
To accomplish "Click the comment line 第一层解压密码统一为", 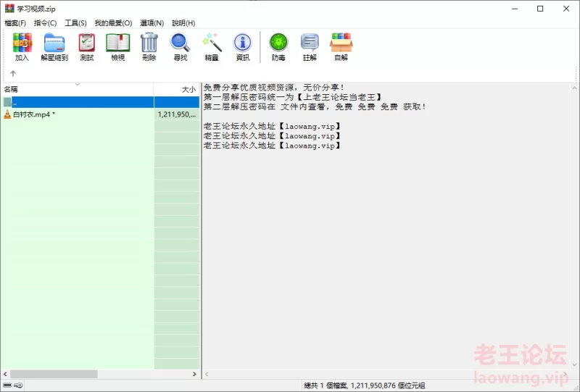I will (x=293, y=97).
